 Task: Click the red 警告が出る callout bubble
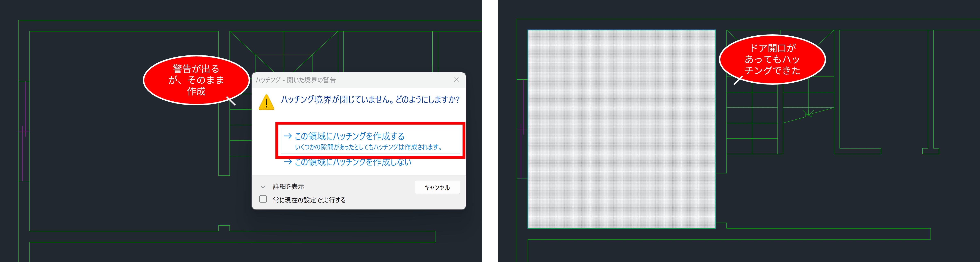pyautogui.click(x=196, y=80)
